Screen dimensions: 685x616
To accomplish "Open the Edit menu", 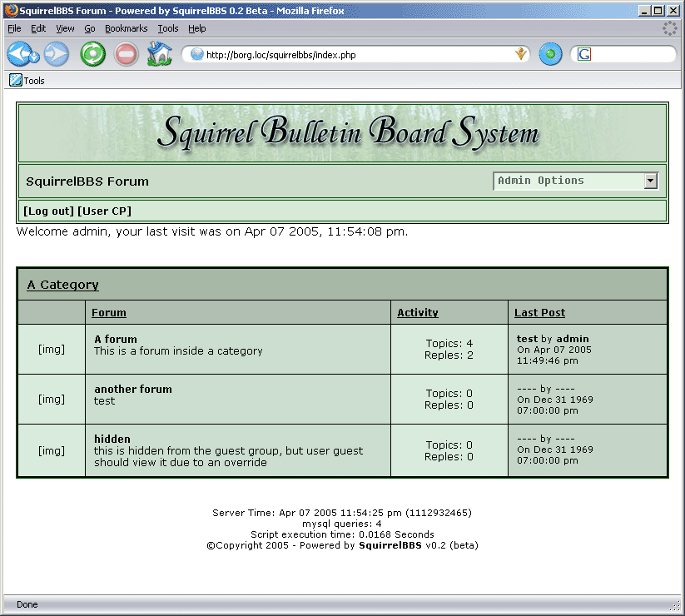I will (38, 28).
